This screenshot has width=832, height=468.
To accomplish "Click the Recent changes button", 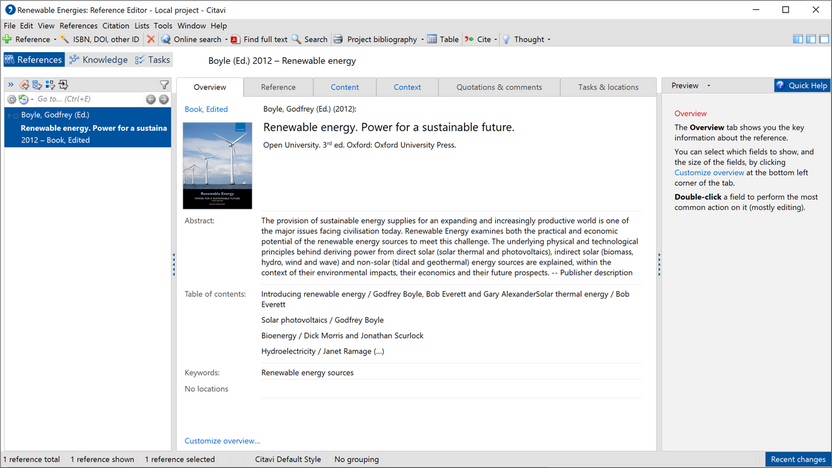I will (x=798, y=460).
